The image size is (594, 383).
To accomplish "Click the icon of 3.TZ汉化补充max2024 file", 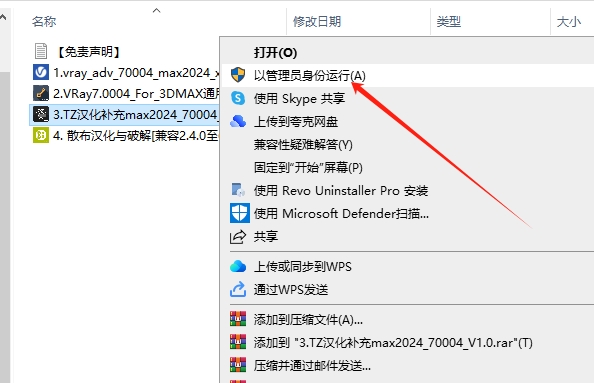I will [41, 114].
